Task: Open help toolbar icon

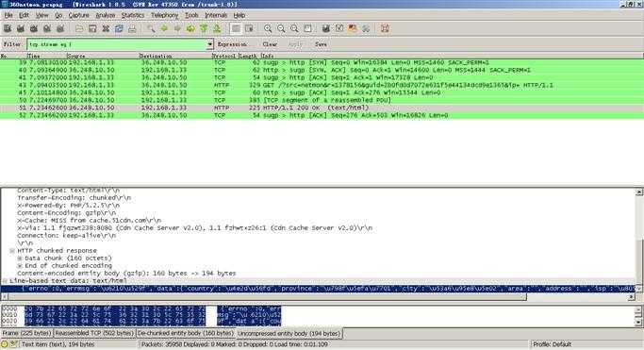Action: (x=385, y=28)
